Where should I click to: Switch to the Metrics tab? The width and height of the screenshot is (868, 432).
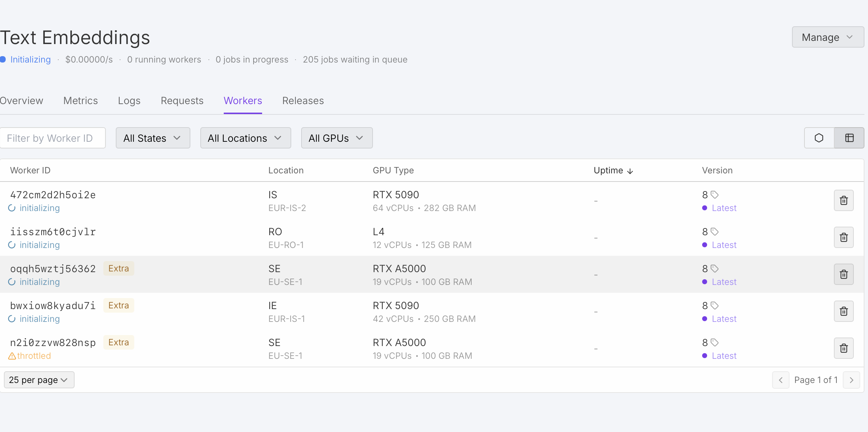(81, 101)
